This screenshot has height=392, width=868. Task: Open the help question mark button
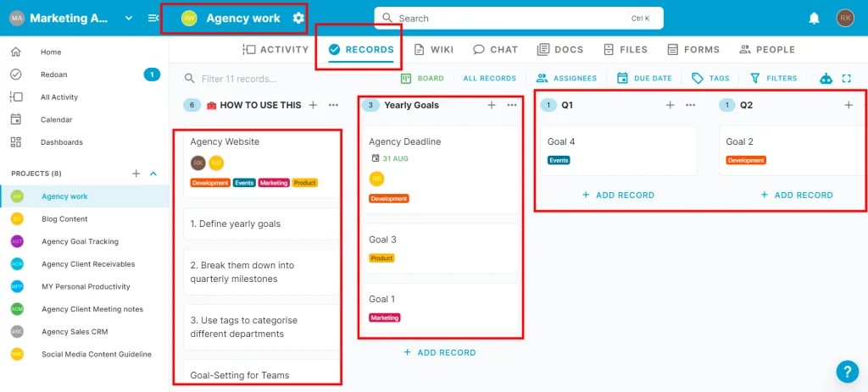(847, 372)
